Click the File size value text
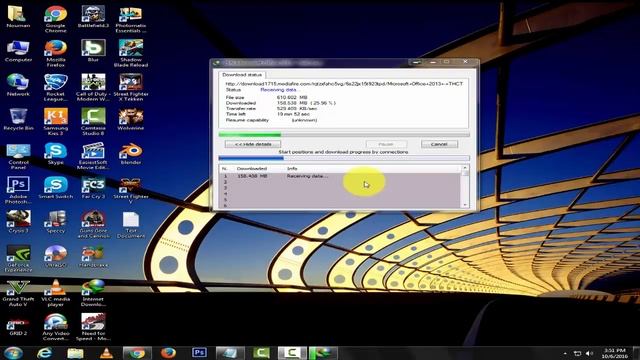Image resolution: width=640 pixels, height=360 pixels. [x=292, y=98]
